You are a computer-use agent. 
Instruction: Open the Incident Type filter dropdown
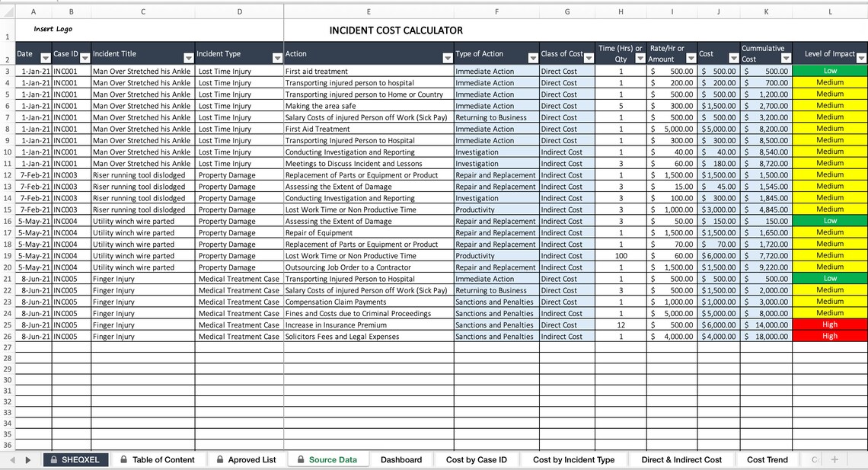(x=277, y=57)
